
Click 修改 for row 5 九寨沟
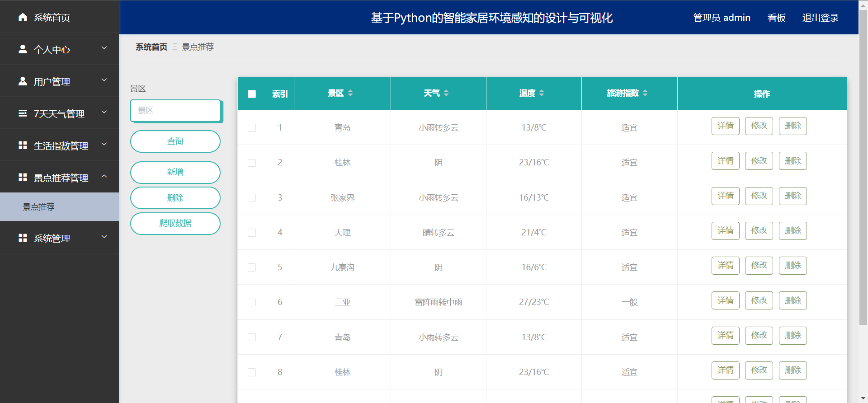759,266
